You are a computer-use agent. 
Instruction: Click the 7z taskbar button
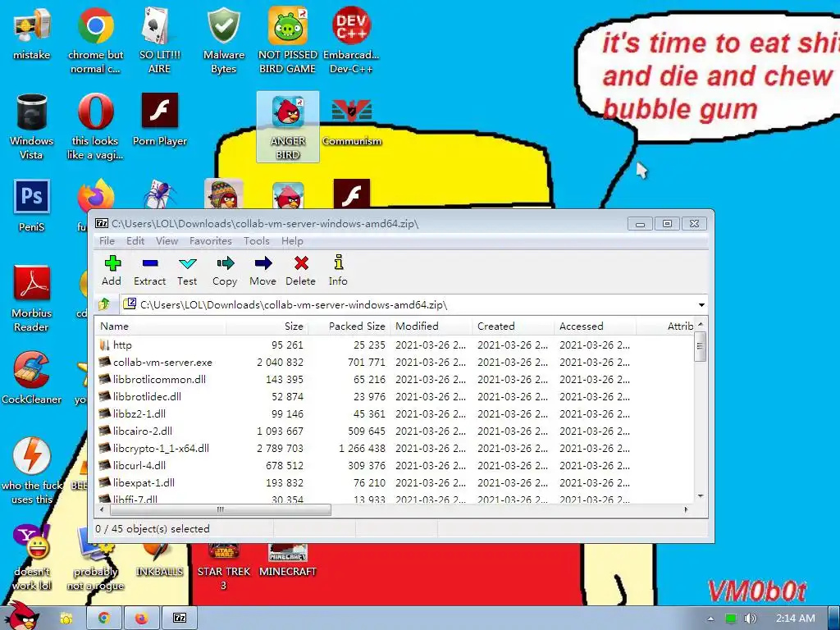(x=180, y=618)
